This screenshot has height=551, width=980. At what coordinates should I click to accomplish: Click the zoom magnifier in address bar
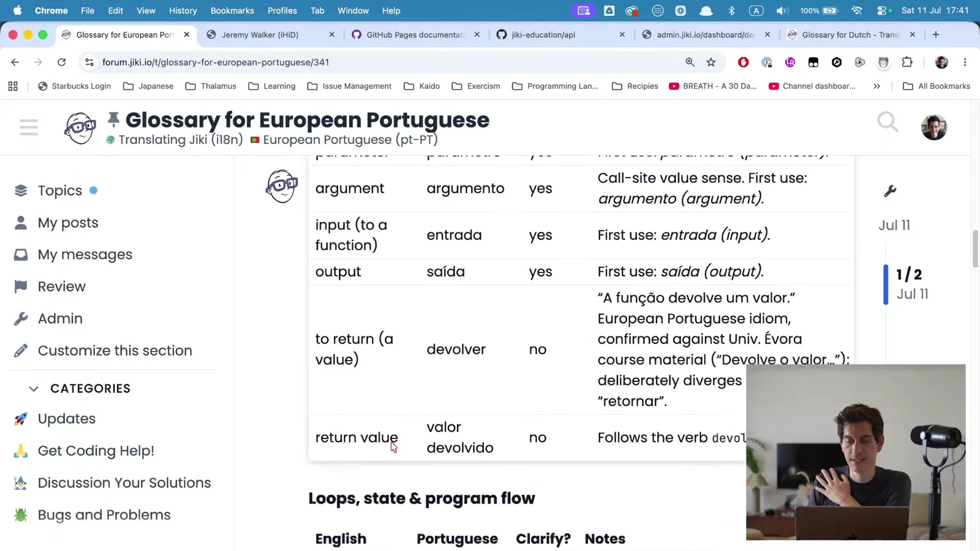click(690, 62)
